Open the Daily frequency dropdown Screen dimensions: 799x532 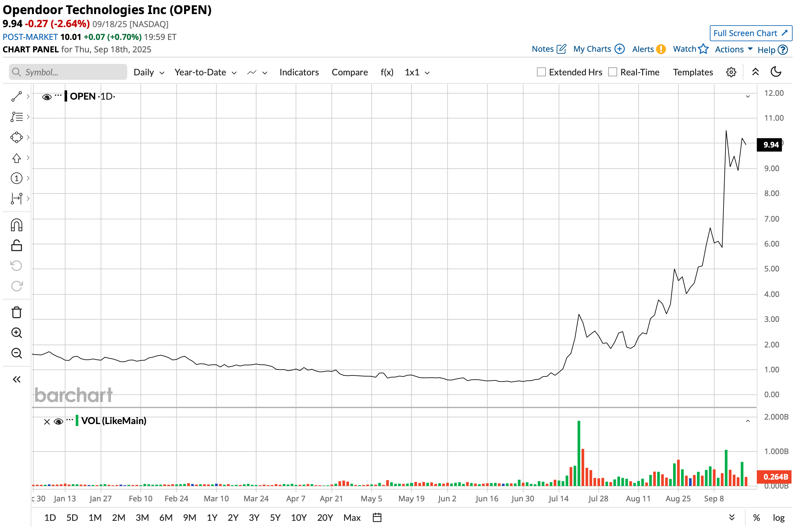[x=148, y=72]
